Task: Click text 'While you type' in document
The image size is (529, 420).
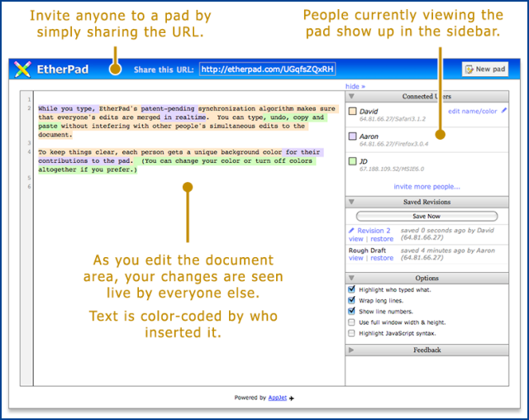Action: tap(66, 108)
